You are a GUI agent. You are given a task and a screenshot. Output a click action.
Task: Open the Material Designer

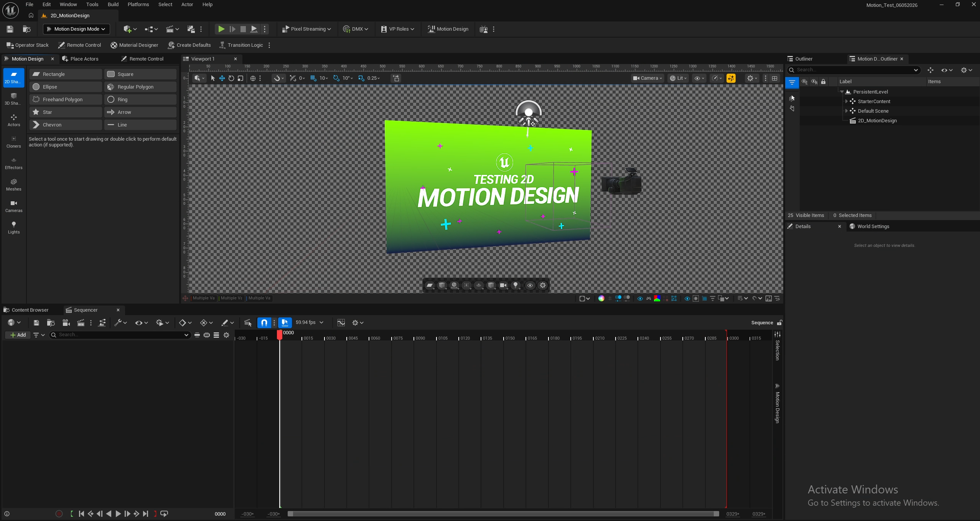pos(135,45)
